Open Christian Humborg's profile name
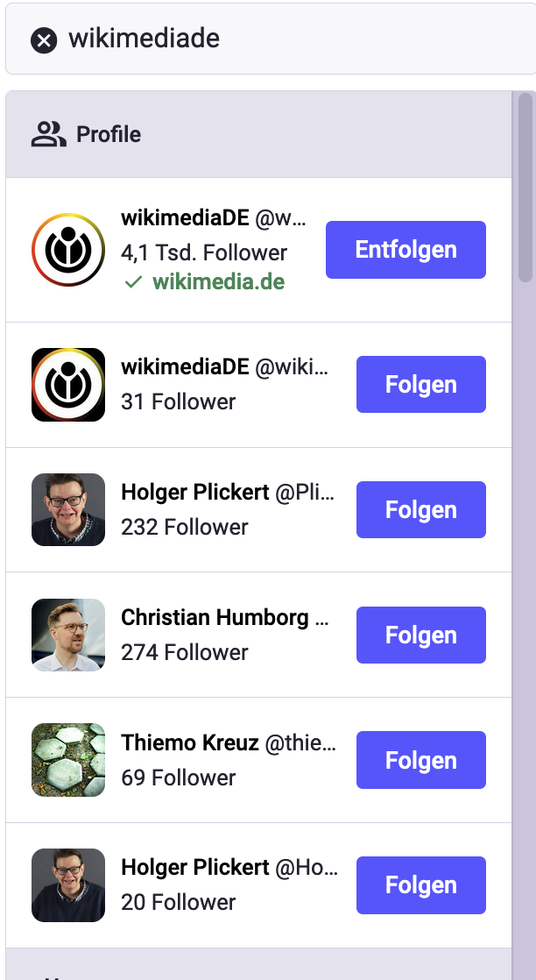 pyautogui.click(x=215, y=617)
